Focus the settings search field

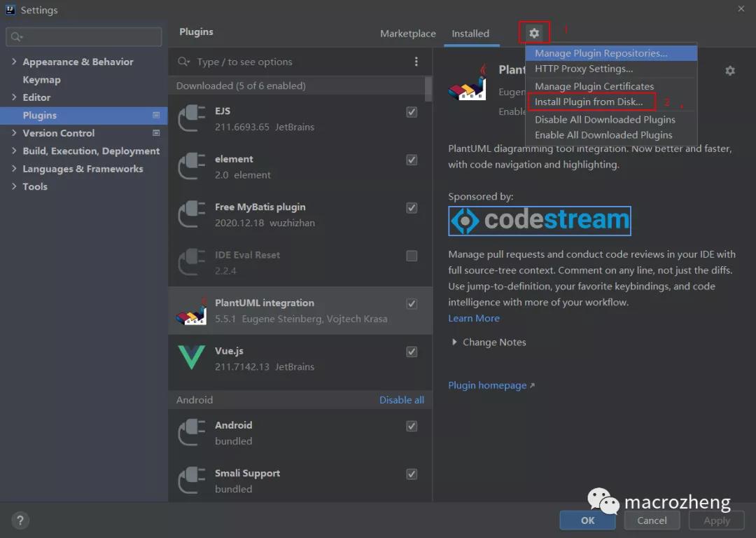tap(84, 36)
